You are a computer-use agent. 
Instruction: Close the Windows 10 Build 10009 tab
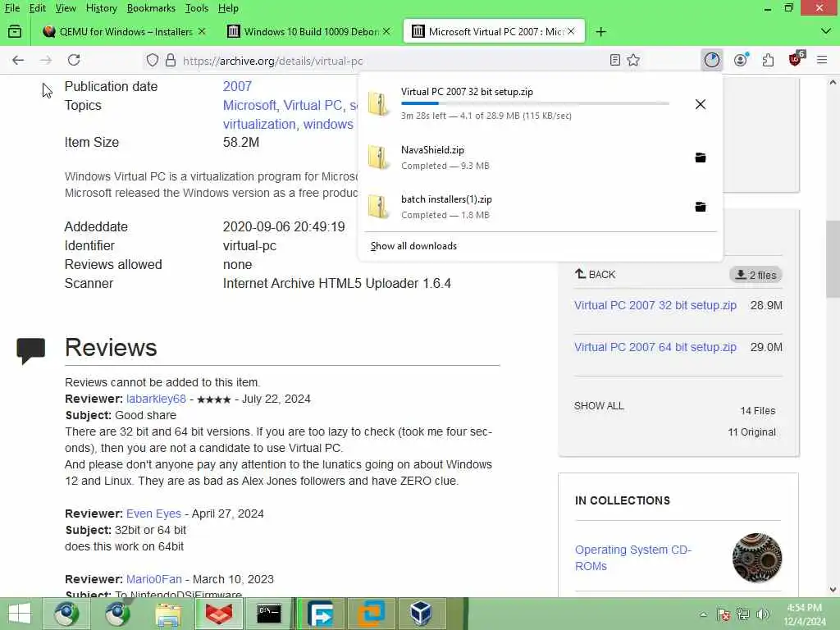(386, 32)
